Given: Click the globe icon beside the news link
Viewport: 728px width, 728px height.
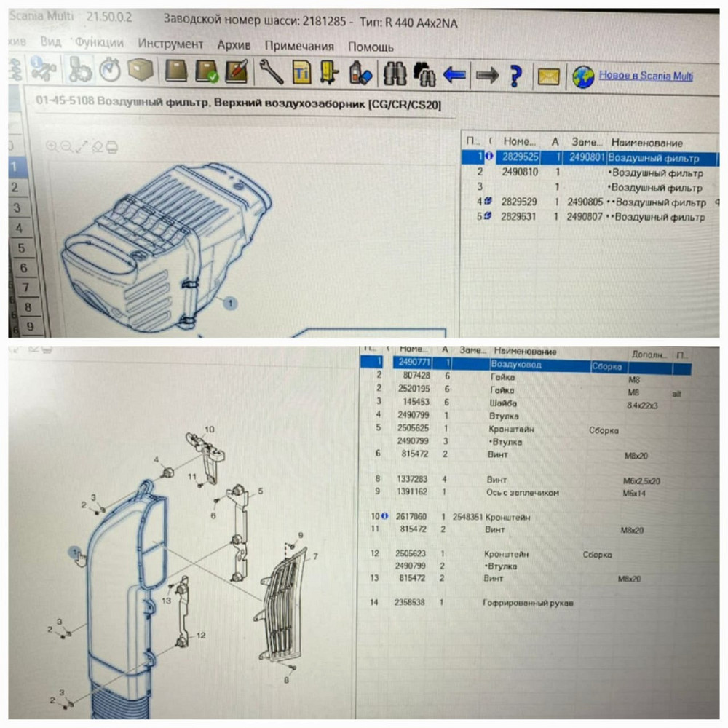Looking at the screenshot, I should pyautogui.click(x=582, y=76).
